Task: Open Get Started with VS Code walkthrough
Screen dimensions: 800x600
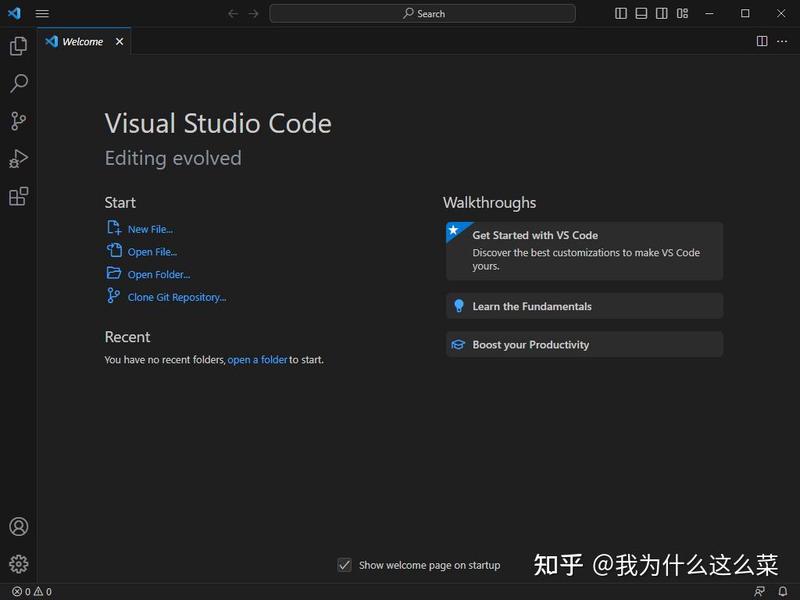Action: pyautogui.click(x=584, y=251)
